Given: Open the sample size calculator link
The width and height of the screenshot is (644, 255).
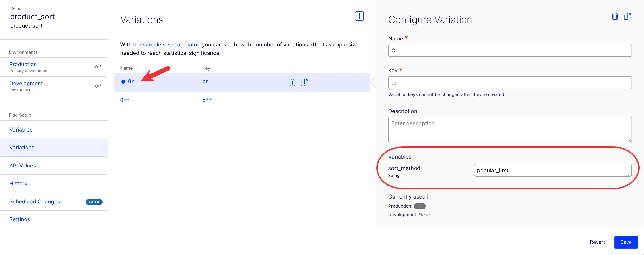Looking at the screenshot, I should [x=171, y=44].
